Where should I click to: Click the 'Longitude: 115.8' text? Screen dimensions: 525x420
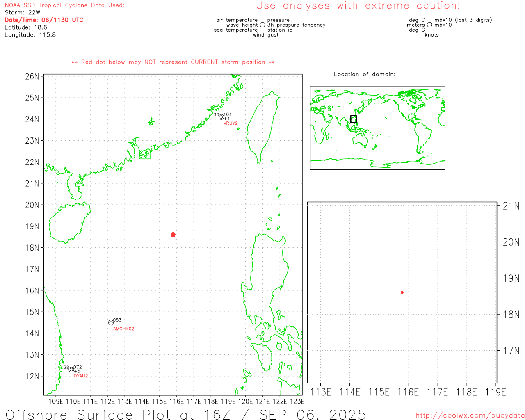pyautogui.click(x=30, y=34)
